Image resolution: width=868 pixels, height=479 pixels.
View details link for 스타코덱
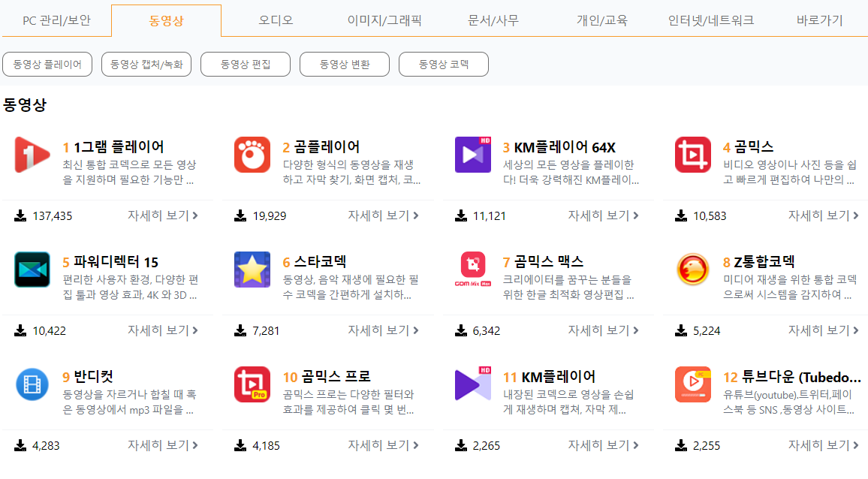[x=383, y=330]
